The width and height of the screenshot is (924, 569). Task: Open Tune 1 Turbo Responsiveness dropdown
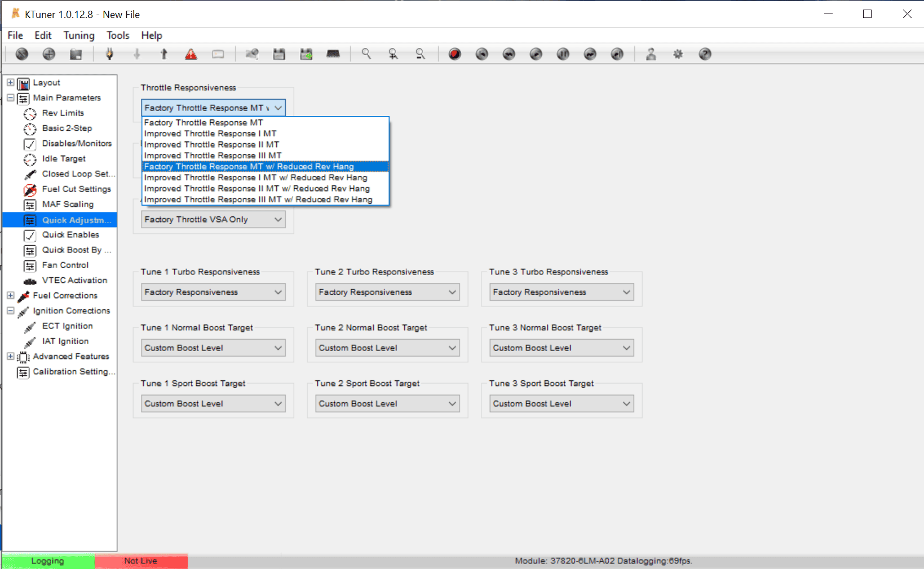[213, 292]
